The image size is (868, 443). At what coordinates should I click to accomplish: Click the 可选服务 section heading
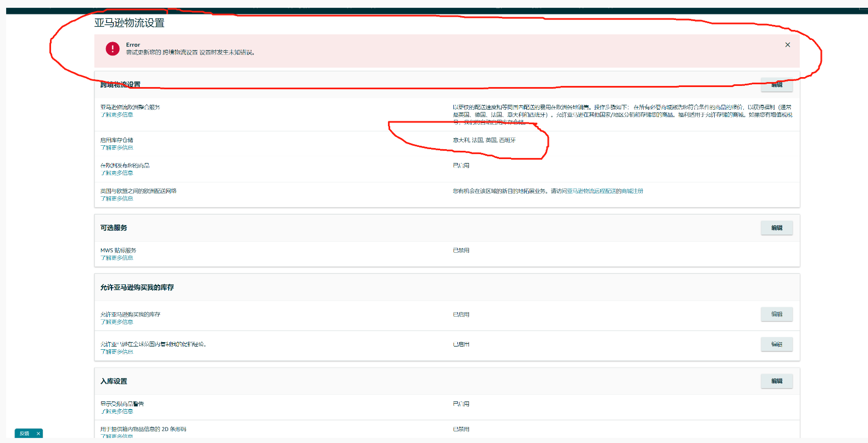(x=114, y=228)
